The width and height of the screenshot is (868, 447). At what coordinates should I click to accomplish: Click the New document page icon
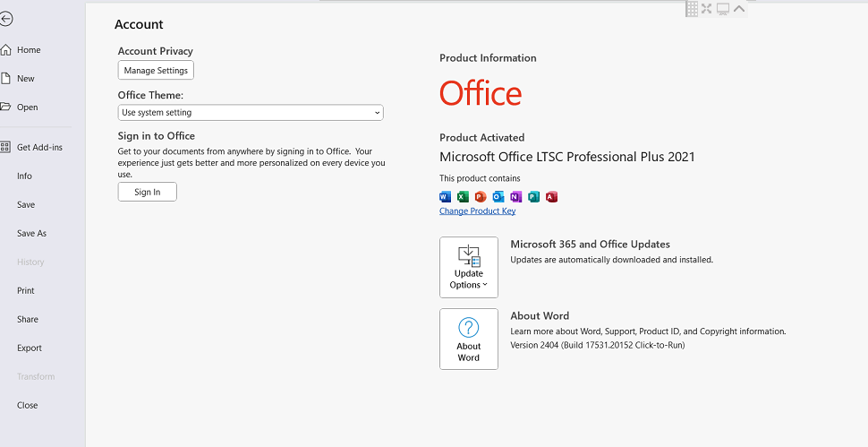[x=5, y=79]
